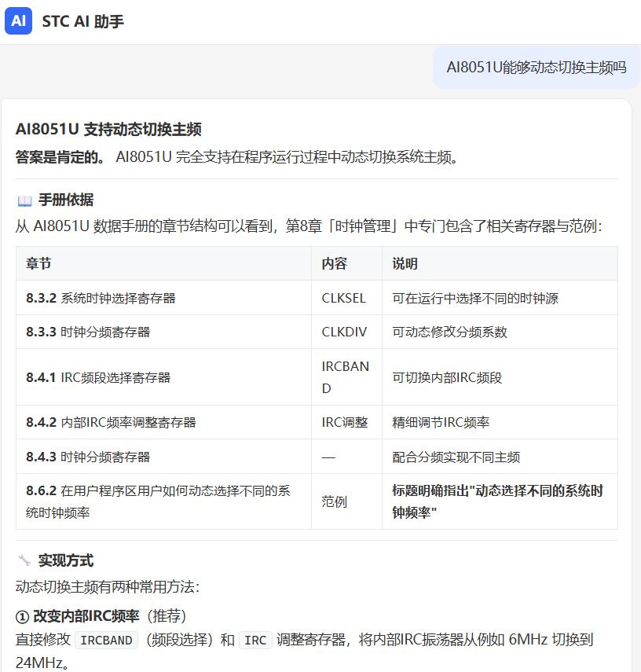Image resolution: width=641 pixels, height=672 pixels.
Task: Click the CLKDIV cell in the table
Action: click(x=344, y=332)
